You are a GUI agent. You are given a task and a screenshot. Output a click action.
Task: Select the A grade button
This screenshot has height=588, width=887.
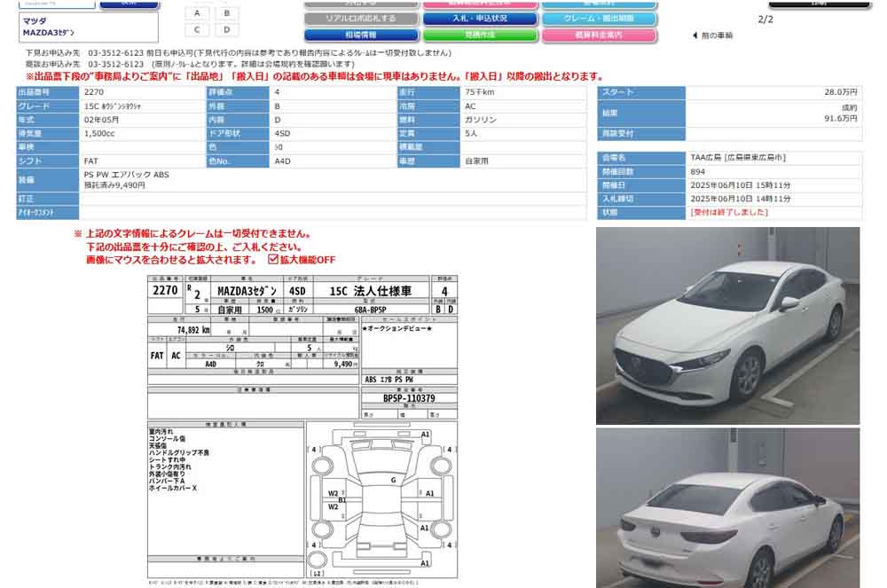197,13
